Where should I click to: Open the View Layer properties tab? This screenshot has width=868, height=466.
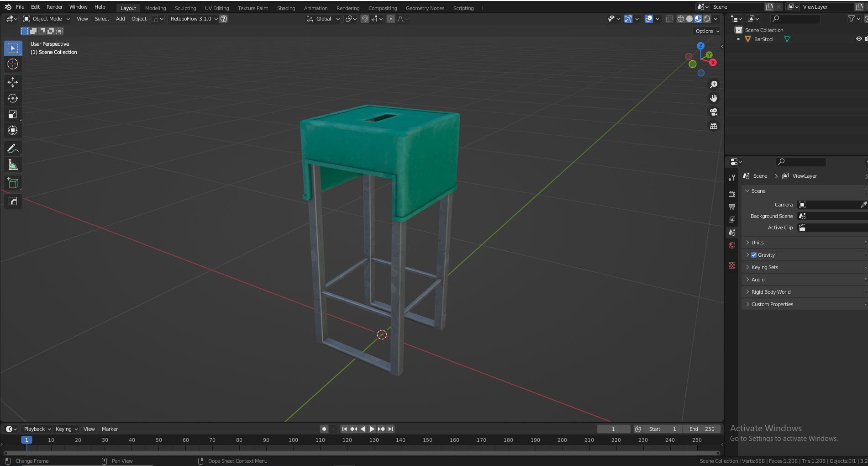(732, 220)
